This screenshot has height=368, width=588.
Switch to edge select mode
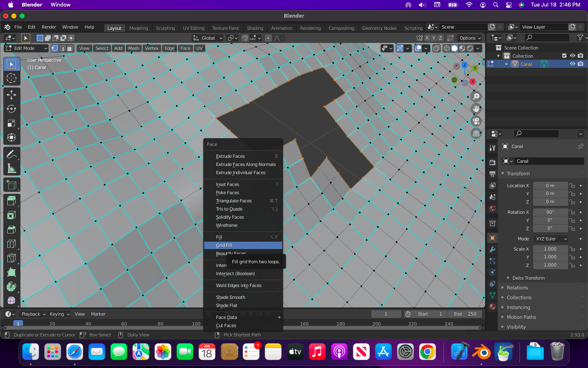click(x=62, y=48)
